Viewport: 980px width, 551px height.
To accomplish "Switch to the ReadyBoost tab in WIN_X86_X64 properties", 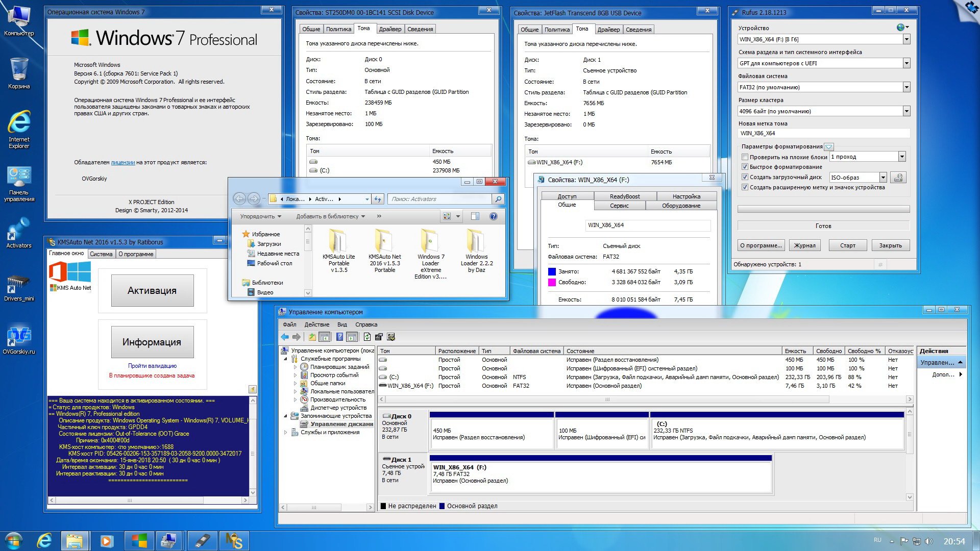I will [x=625, y=196].
